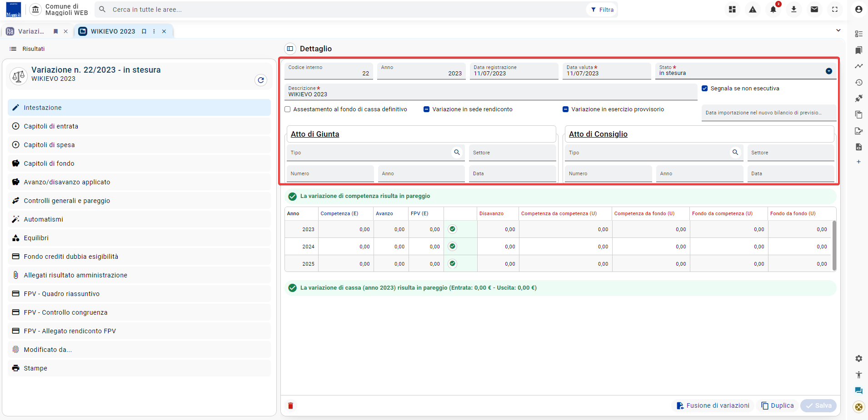This screenshot has height=420, width=868.
Task: Open WIKIEVO 2023 tab options menu
Action: tap(154, 31)
